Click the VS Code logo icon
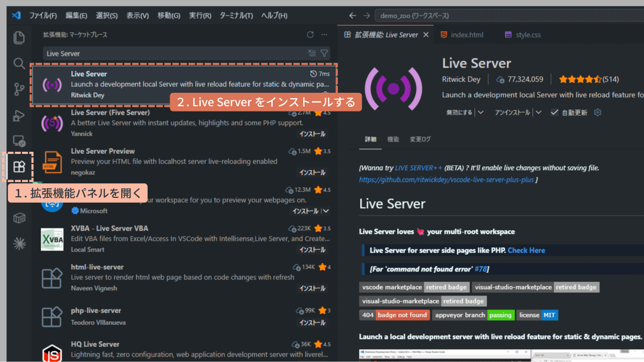Viewport: 644px width, 362px height. 16,16
